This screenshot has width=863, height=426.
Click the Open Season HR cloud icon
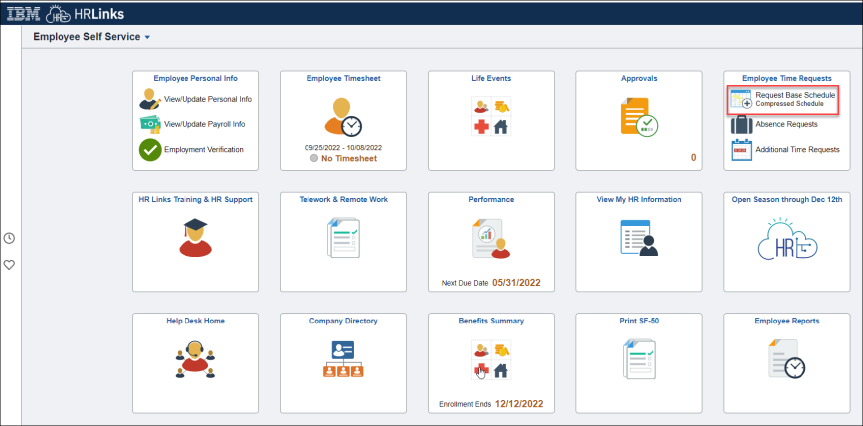point(785,241)
